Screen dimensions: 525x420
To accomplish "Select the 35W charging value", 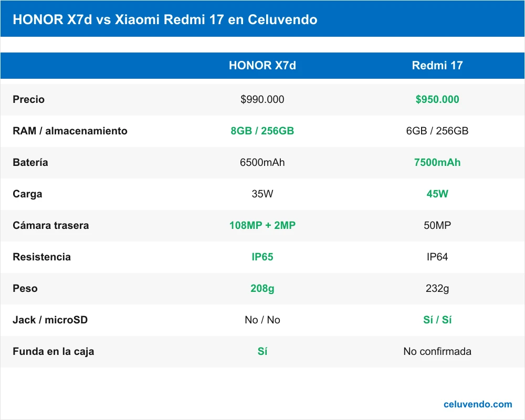I will point(262,194).
